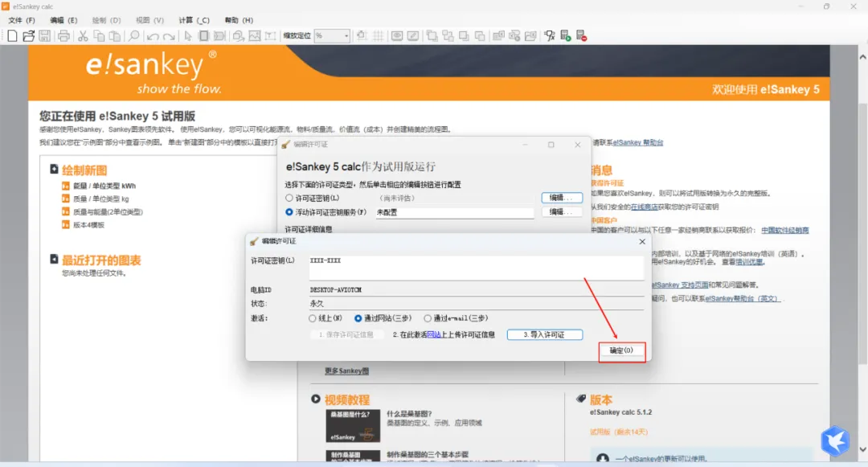Start calculation with green-dot calculator icon
The height and width of the screenshot is (467, 868).
coord(565,36)
